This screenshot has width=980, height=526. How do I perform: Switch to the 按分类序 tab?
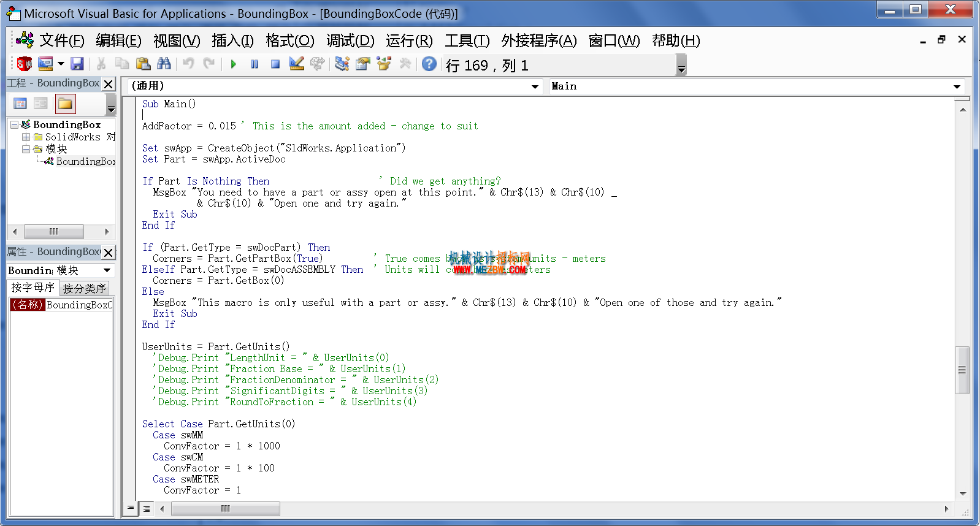85,288
